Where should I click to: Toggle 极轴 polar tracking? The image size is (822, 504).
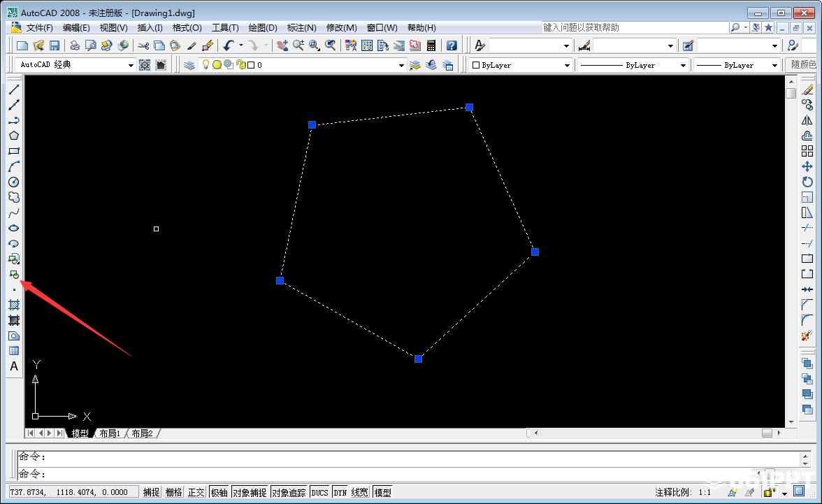(219, 492)
